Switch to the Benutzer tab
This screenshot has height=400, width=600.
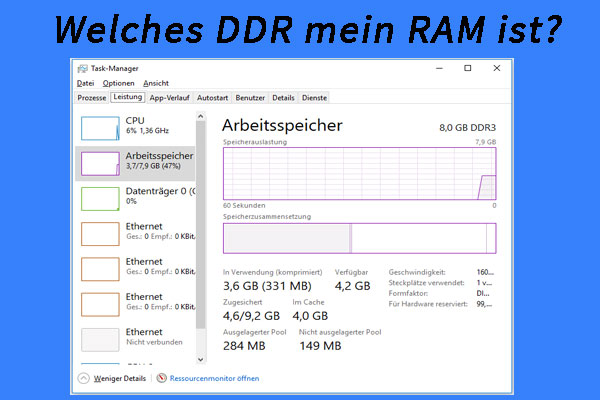[x=250, y=98]
